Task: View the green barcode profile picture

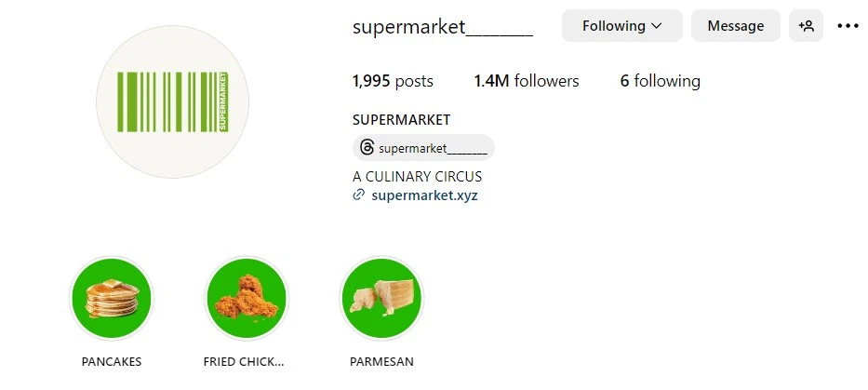Action: click(x=172, y=101)
